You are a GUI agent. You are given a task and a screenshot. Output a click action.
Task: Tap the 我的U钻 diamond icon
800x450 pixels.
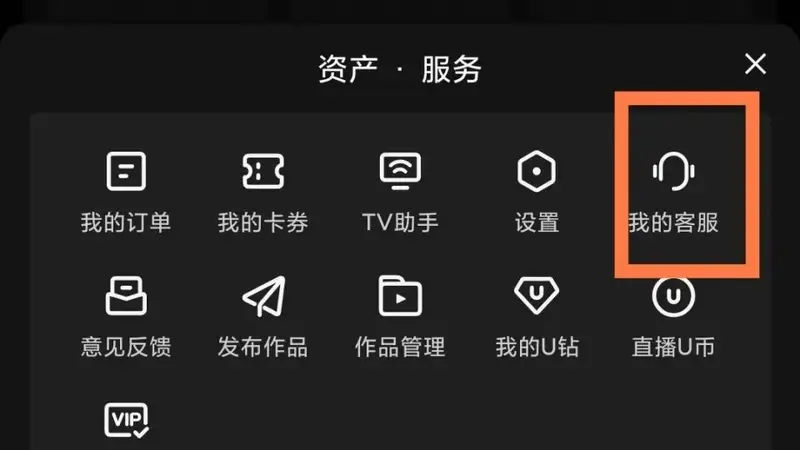click(536, 296)
